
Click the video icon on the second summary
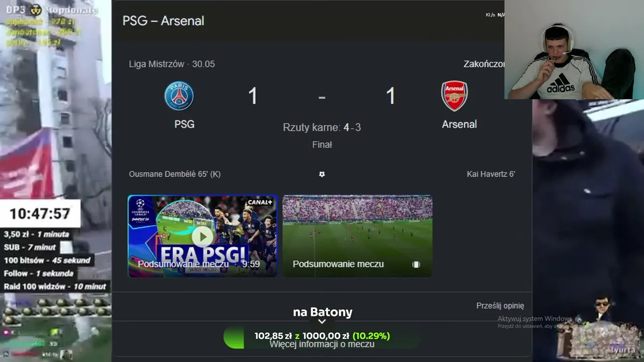coord(416,264)
